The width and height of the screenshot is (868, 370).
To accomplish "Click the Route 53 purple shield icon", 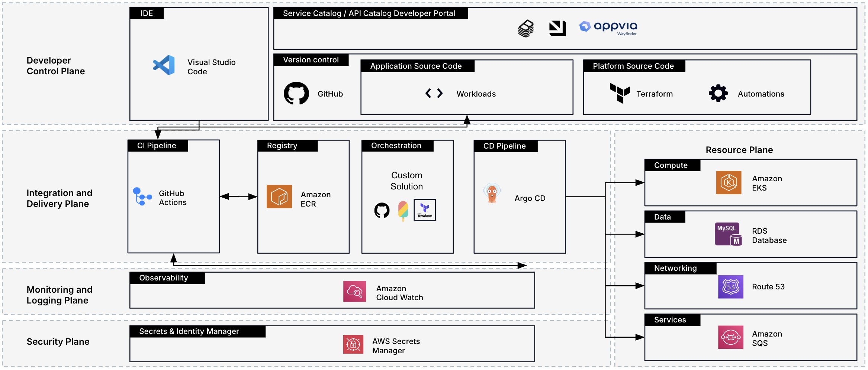I will 730,287.
